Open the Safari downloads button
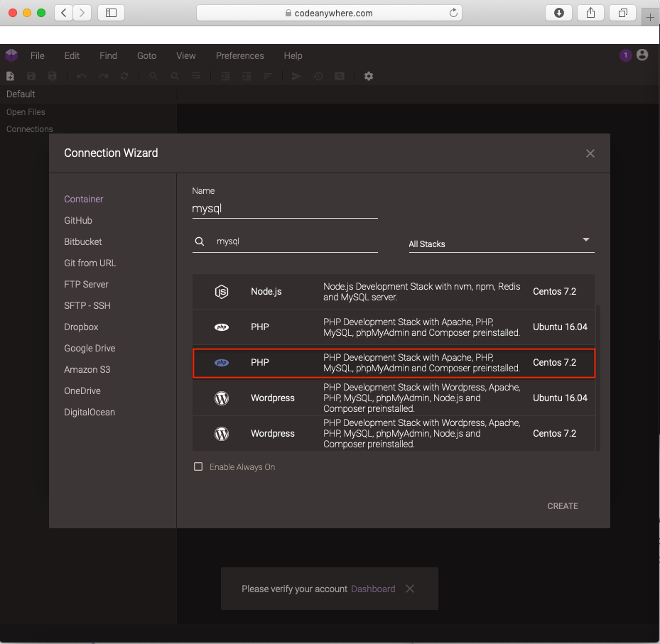660x644 pixels. [558, 13]
